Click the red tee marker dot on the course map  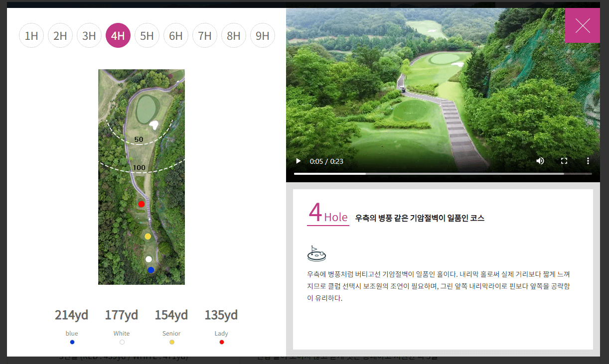(141, 204)
